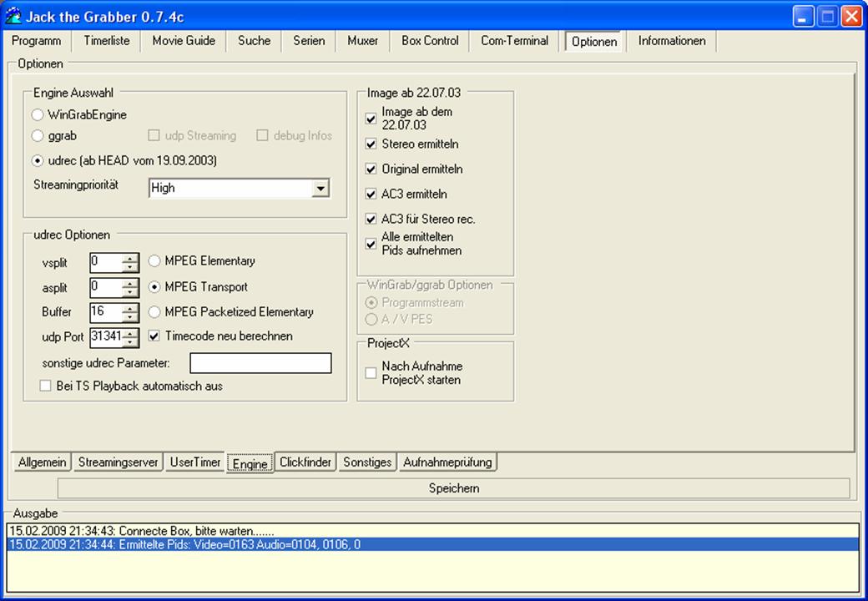Select MPEG Packetized Elementary format
Screen dimensions: 868x601
154,312
